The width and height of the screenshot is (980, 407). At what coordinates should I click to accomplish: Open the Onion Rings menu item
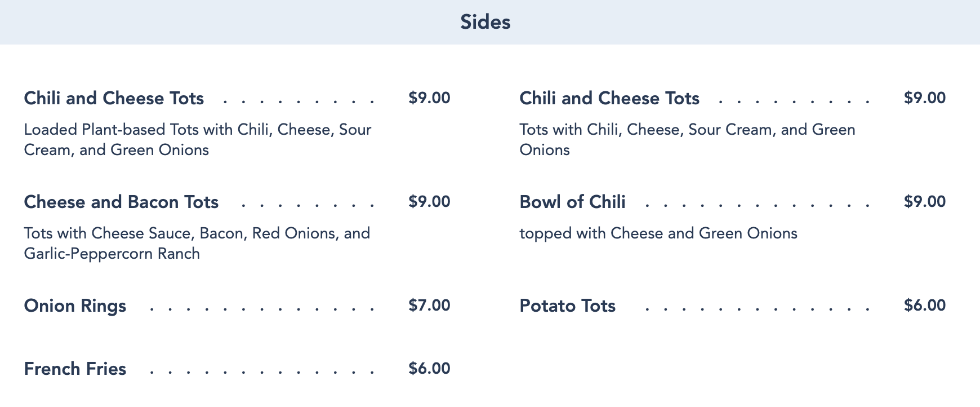75,306
